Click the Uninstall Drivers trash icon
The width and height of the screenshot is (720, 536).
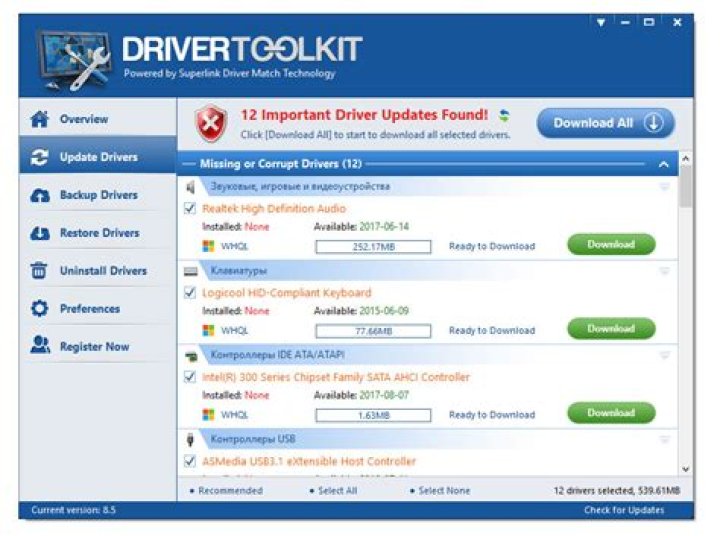click(39, 271)
